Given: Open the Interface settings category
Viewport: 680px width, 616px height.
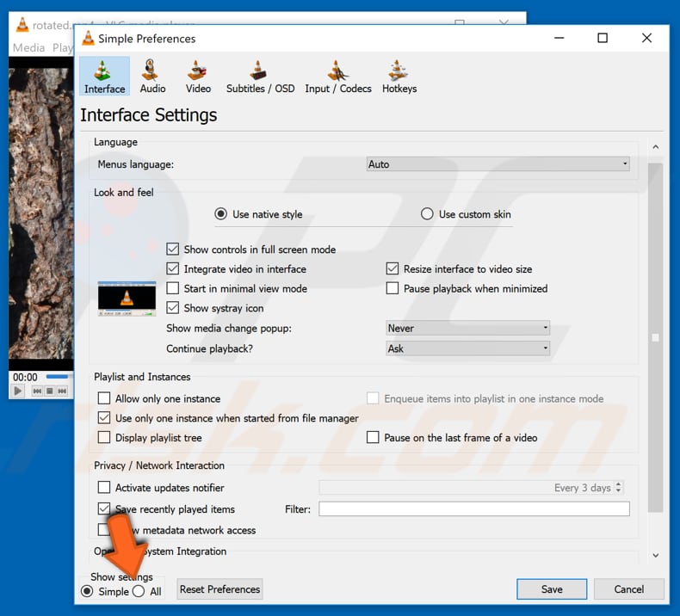Looking at the screenshot, I should [104, 77].
